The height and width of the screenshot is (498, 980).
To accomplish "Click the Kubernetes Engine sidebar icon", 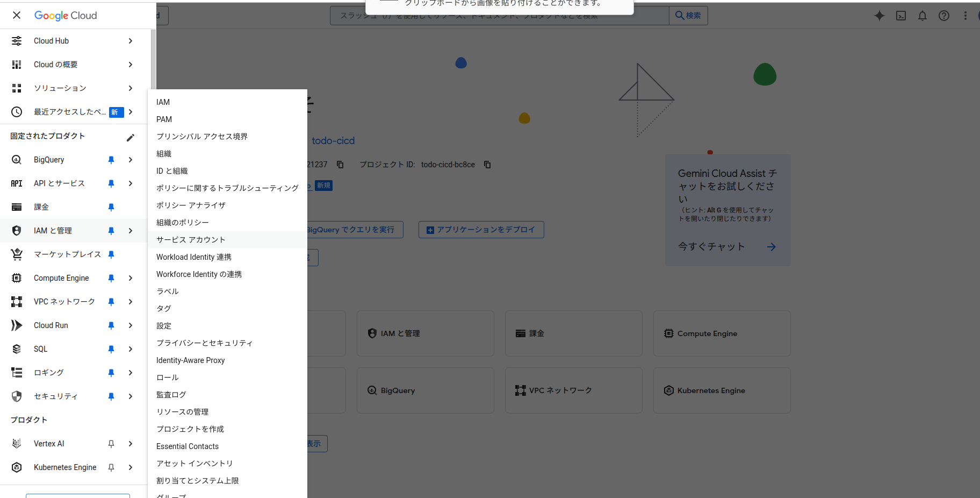I will (17, 467).
